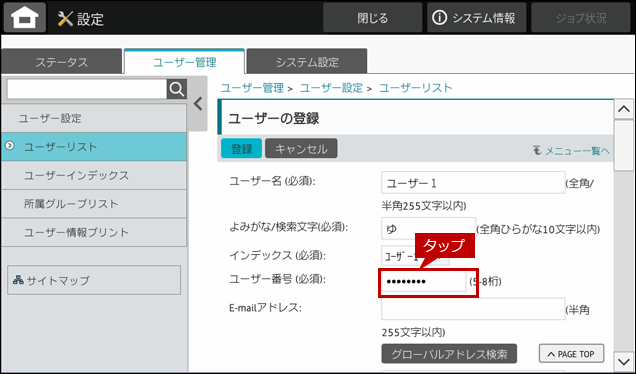This screenshot has width=636, height=374.
Task: Click the 設定 wrench icon in header
Action: coord(65,19)
